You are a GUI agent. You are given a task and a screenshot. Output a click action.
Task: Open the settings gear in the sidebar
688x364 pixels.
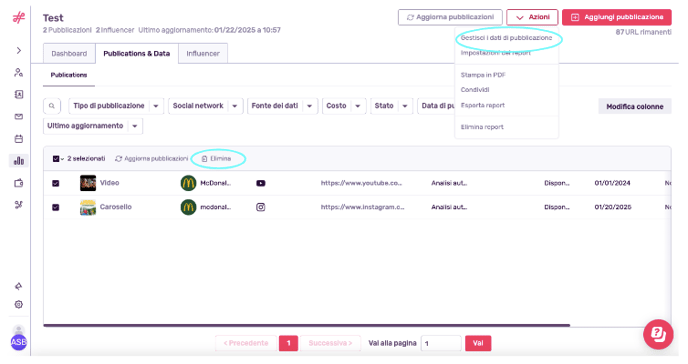18,304
